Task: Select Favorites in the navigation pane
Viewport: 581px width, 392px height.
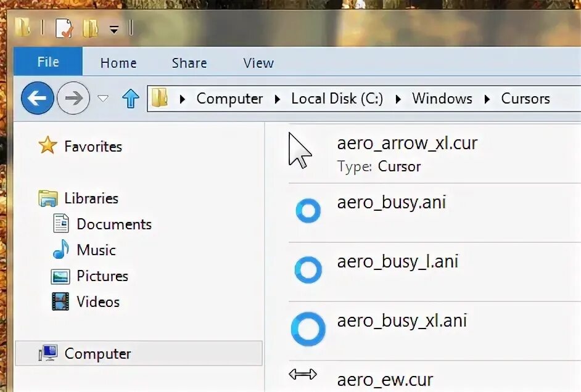Action: pyautogui.click(x=93, y=147)
